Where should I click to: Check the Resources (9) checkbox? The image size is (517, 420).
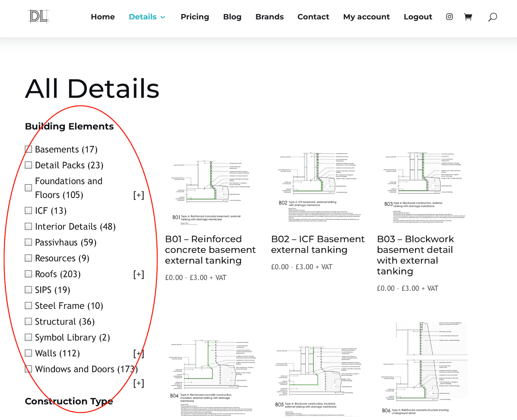pyautogui.click(x=29, y=258)
